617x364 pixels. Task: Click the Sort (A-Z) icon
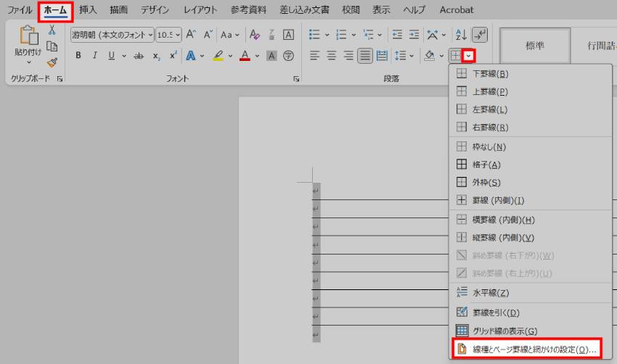point(461,34)
